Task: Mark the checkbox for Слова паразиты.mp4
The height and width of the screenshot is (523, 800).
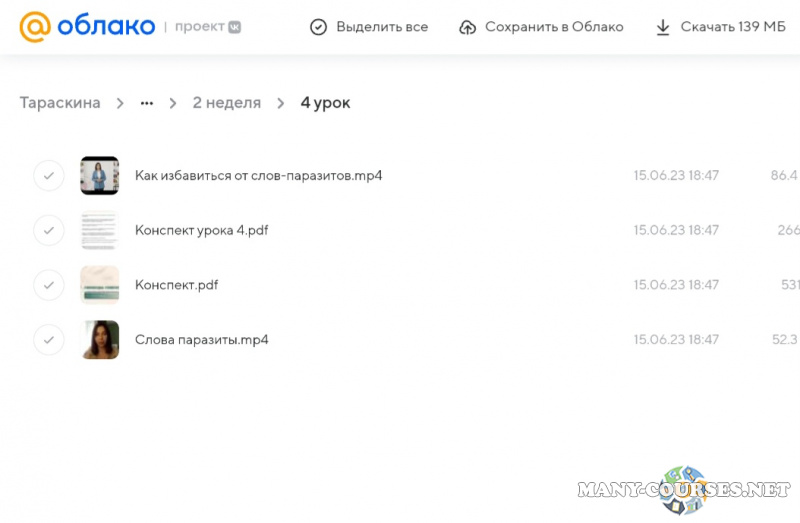Action: (48, 340)
